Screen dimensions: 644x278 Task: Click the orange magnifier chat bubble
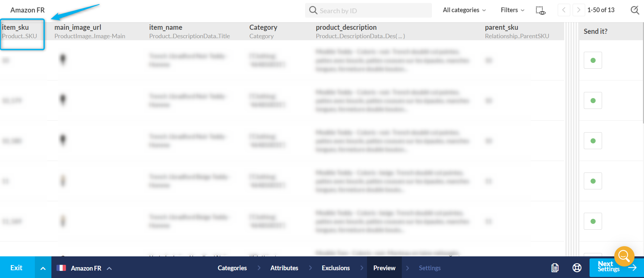coord(624,256)
